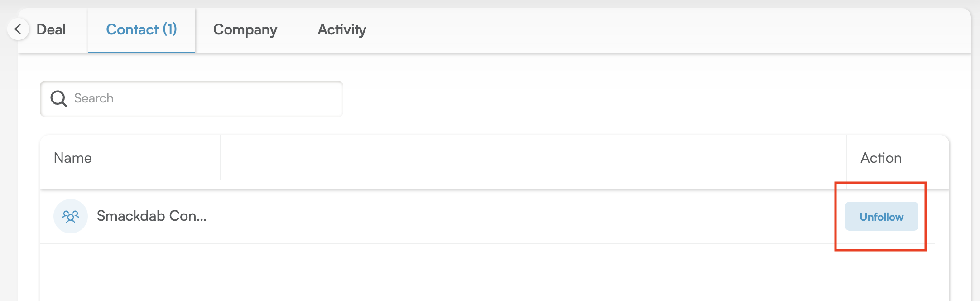Click the magnifier icon in Search box

coord(59,98)
